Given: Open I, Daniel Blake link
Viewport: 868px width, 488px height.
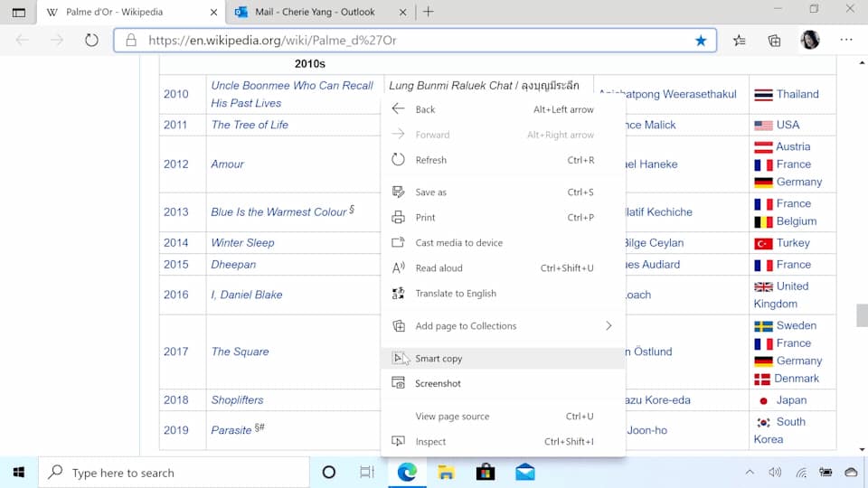Looking at the screenshot, I should coord(247,295).
